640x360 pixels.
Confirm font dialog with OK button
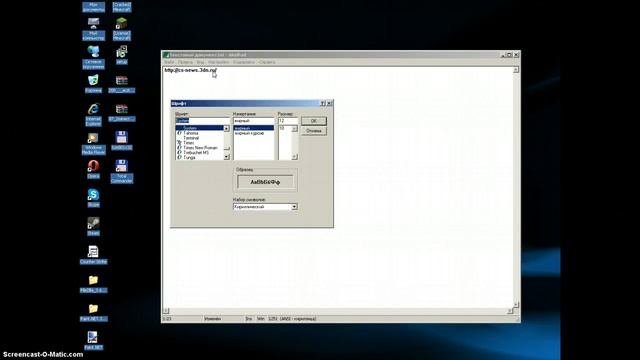(313, 121)
